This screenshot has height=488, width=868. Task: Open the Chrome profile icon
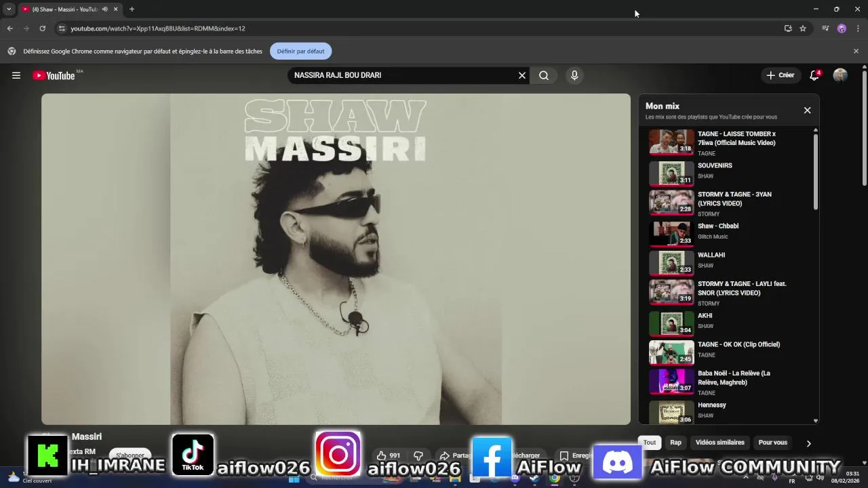(842, 28)
